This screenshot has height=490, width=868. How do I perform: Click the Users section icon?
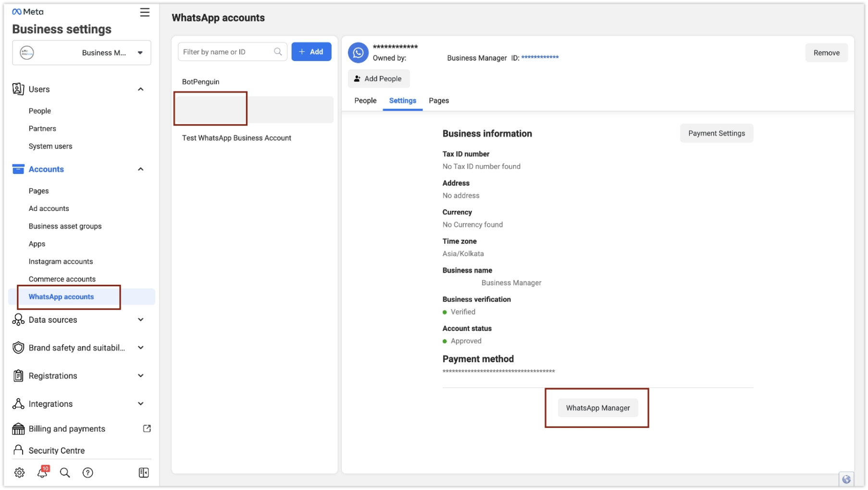pos(18,89)
